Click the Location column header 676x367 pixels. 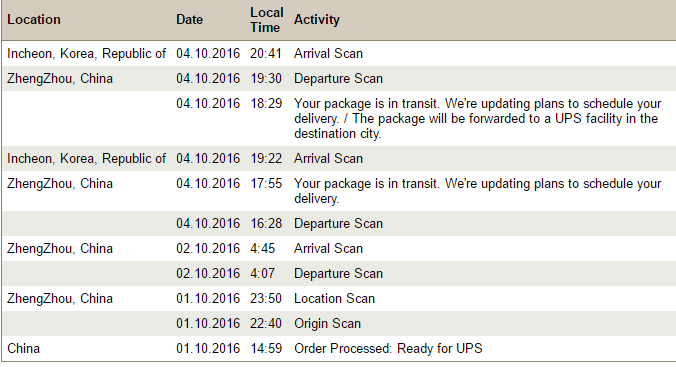(34, 20)
